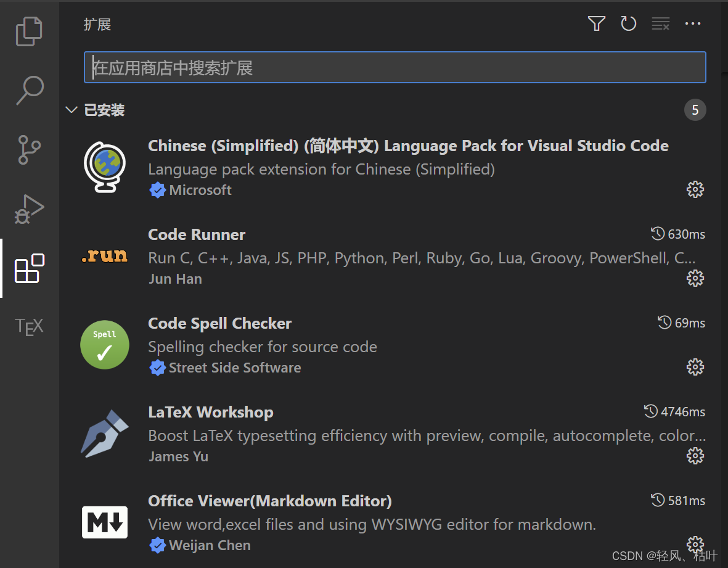Click 'Language pack extension for Chinese' description
Viewport: 728px width, 568px height.
click(x=321, y=170)
